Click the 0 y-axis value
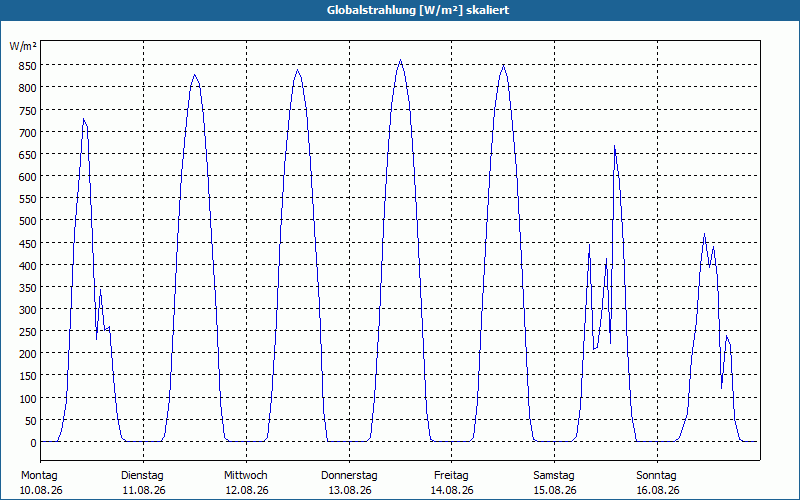 [x=34, y=443]
